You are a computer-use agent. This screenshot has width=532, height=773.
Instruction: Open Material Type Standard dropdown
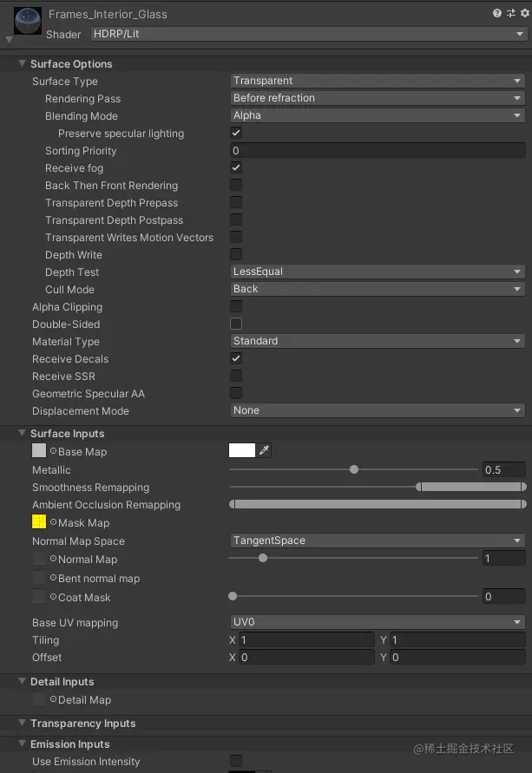378,341
